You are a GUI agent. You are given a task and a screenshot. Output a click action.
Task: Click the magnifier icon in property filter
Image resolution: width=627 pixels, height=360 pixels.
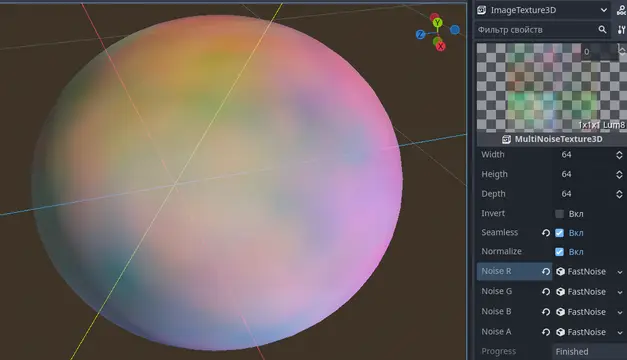(602, 30)
